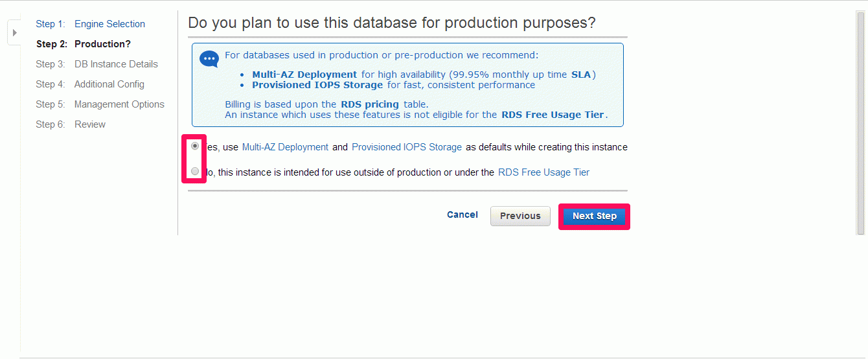Open Step 6 Review
This screenshot has height=359, width=868.
click(71, 124)
